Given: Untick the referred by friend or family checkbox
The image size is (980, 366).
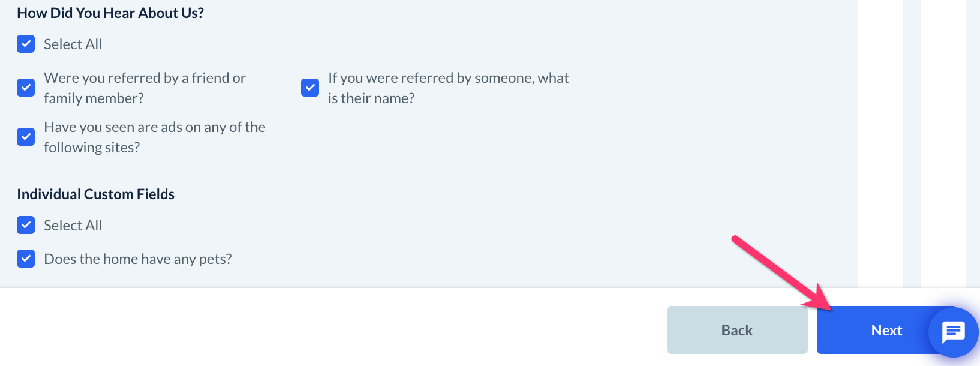Looking at the screenshot, I should pos(26,88).
